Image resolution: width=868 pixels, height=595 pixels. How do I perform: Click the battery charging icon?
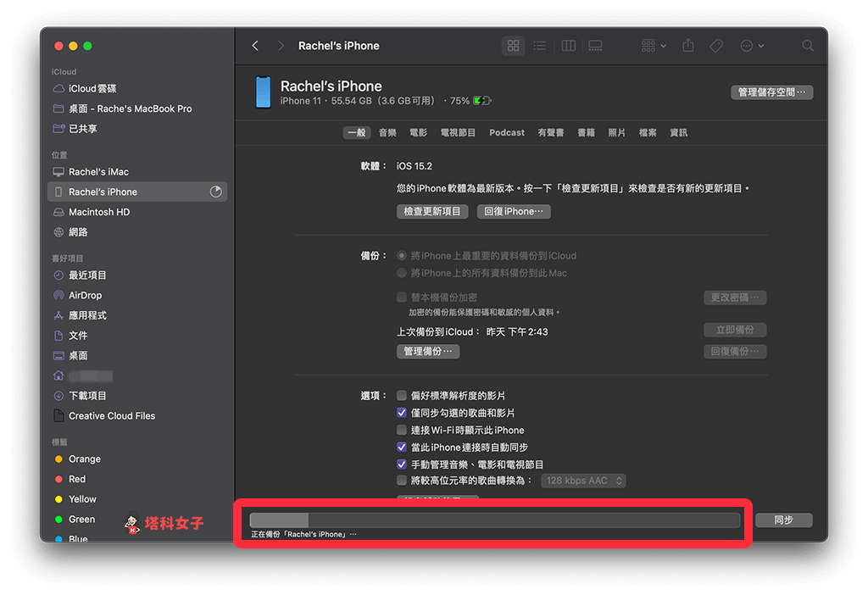tap(481, 101)
